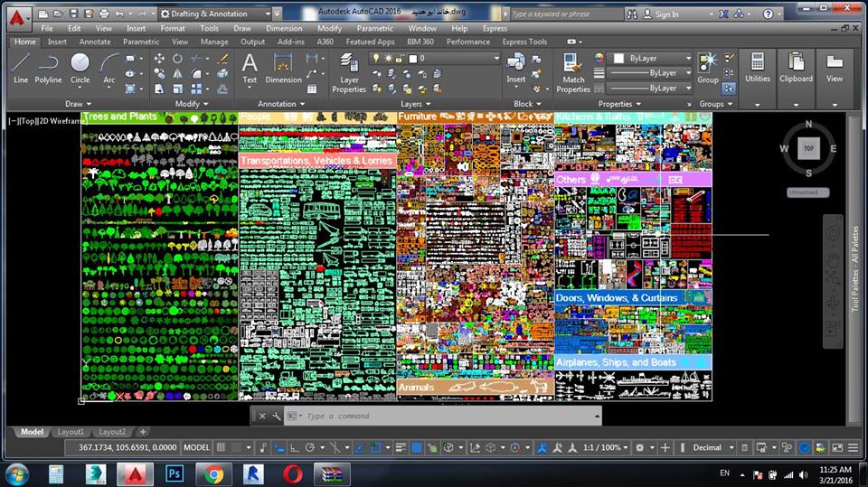Viewport: 868px width, 487px height.
Task: Toggle the MODEL space button
Action: tap(196, 447)
